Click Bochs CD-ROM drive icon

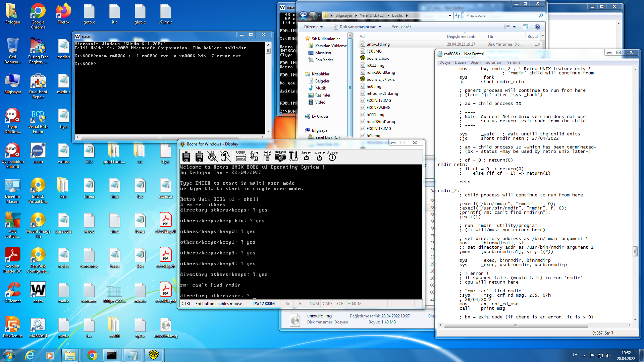[212, 156]
